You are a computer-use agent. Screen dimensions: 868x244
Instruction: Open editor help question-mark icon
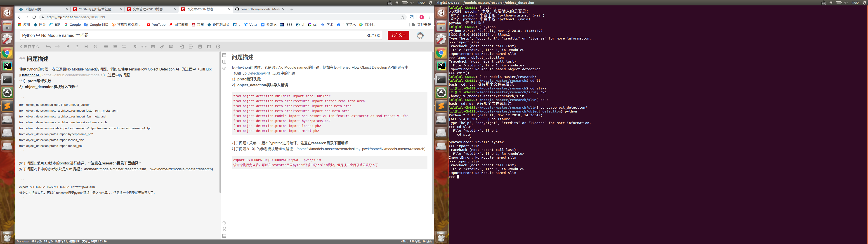(218, 47)
